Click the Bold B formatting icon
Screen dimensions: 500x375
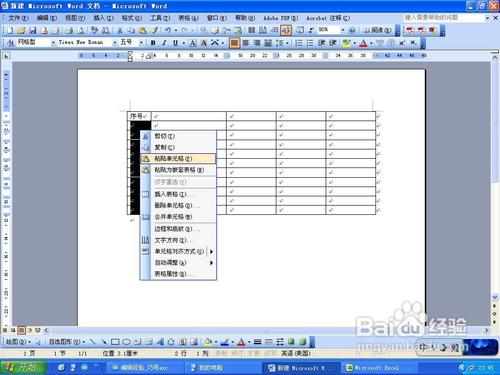[153, 43]
